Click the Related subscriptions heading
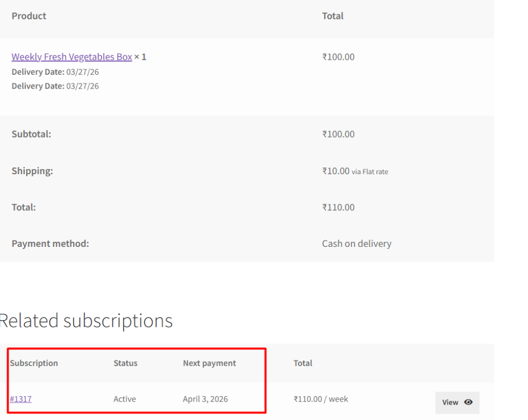Image resolution: width=528 pixels, height=420 pixels. (86, 321)
